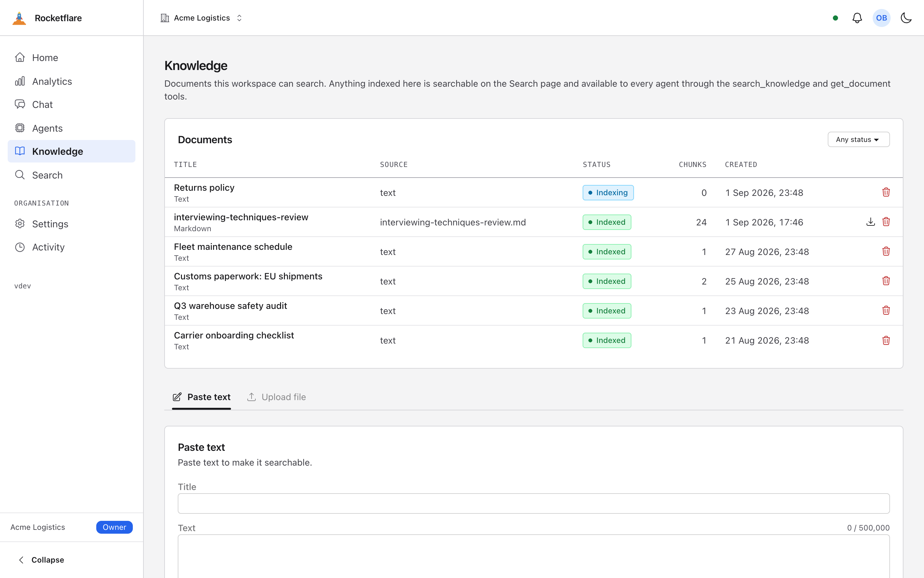Viewport: 924px width, 578px height.
Task: Open the OB user avatar menu
Action: [x=881, y=18]
